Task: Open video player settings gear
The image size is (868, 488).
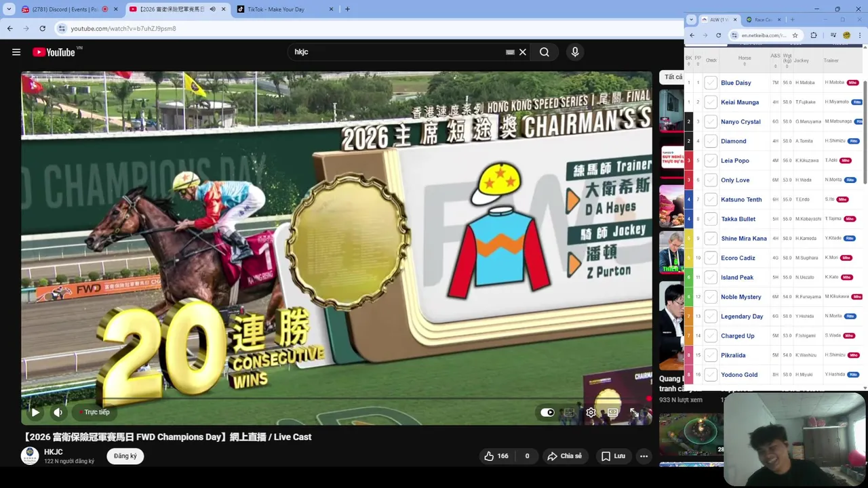Action: 591,412
